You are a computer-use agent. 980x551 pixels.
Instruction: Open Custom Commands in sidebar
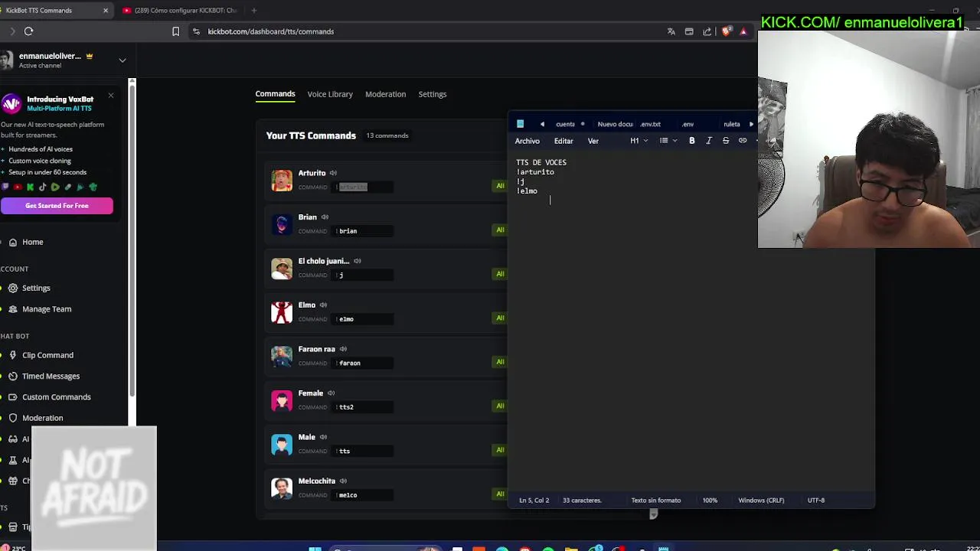pos(56,397)
